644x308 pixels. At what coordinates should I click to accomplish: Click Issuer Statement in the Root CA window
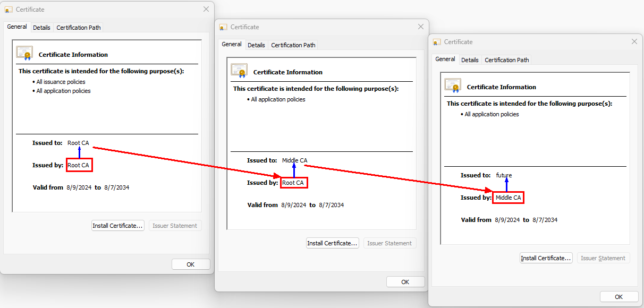[x=175, y=226]
